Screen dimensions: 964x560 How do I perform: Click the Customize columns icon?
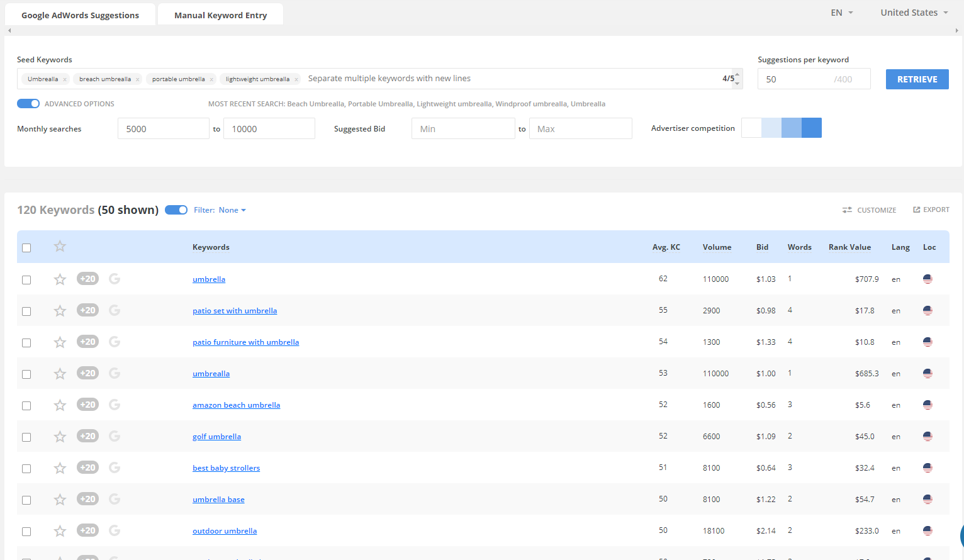pyautogui.click(x=848, y=210)
